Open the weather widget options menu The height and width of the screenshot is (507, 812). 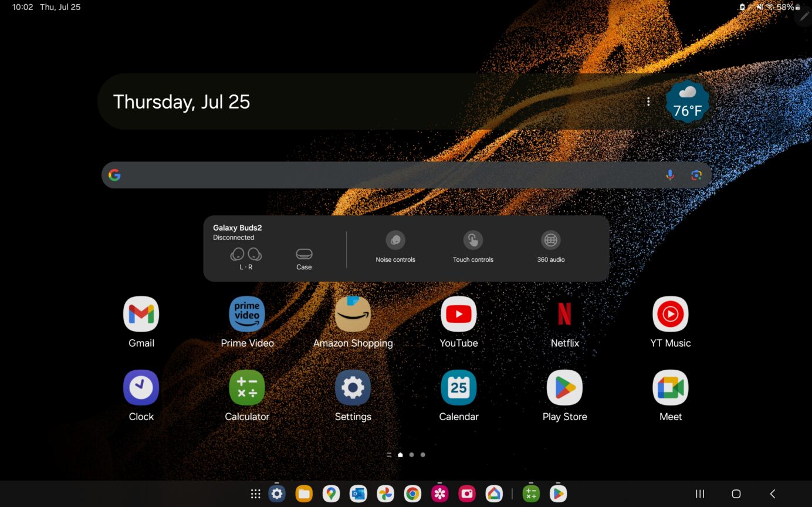tap(648, 101)
